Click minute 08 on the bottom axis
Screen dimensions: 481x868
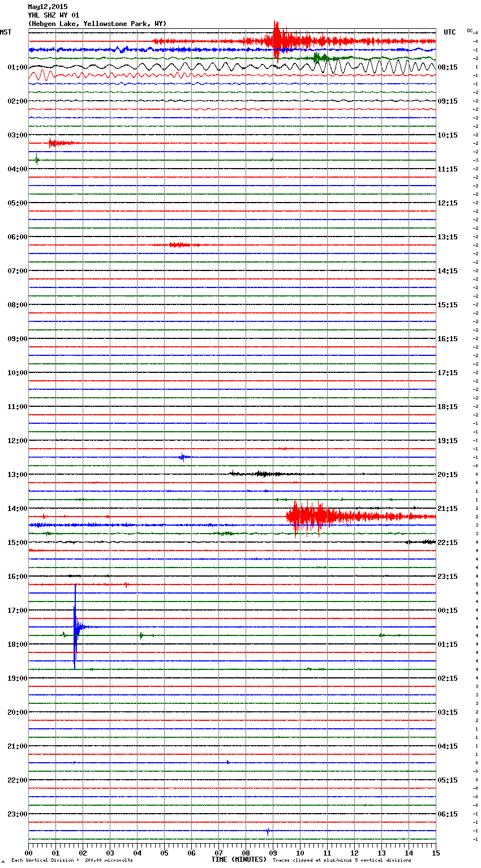(x=246, y=853)
